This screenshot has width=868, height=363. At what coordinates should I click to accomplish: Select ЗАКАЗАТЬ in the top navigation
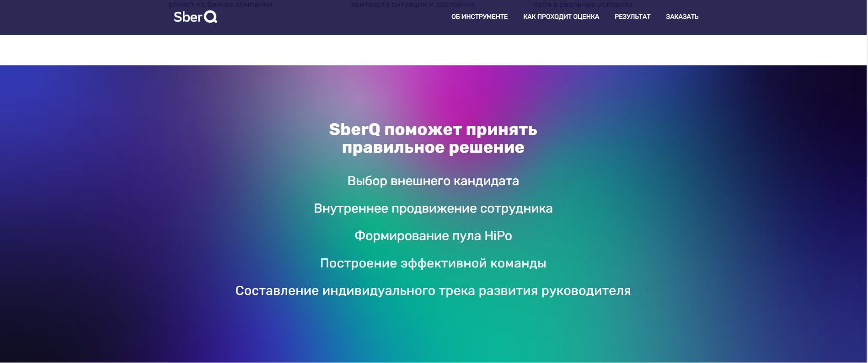tap(682, 16)
